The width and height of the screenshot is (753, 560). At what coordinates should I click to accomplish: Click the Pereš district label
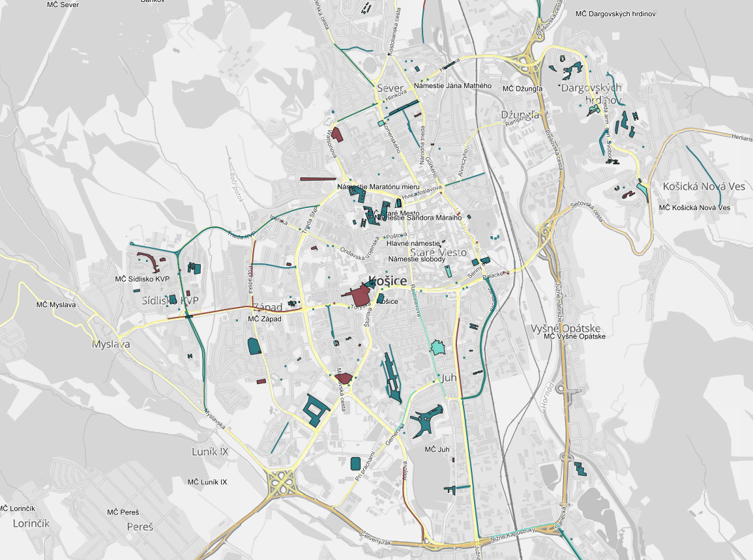coord(140,526)
